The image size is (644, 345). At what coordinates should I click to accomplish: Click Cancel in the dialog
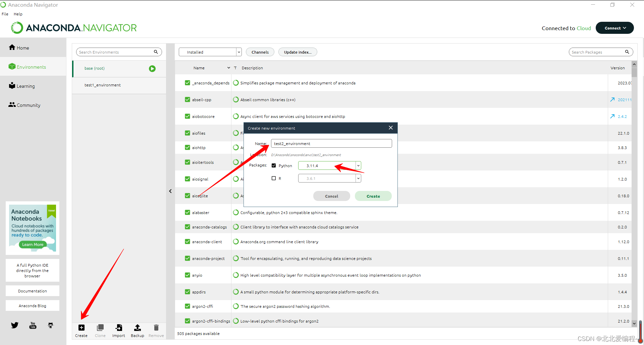[x=332, y=196]
